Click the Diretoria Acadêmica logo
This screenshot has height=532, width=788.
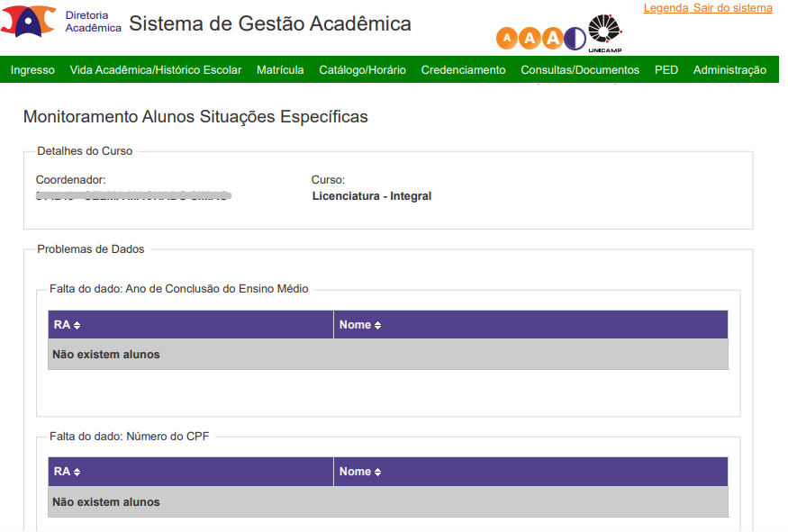[x=61, y=21]
